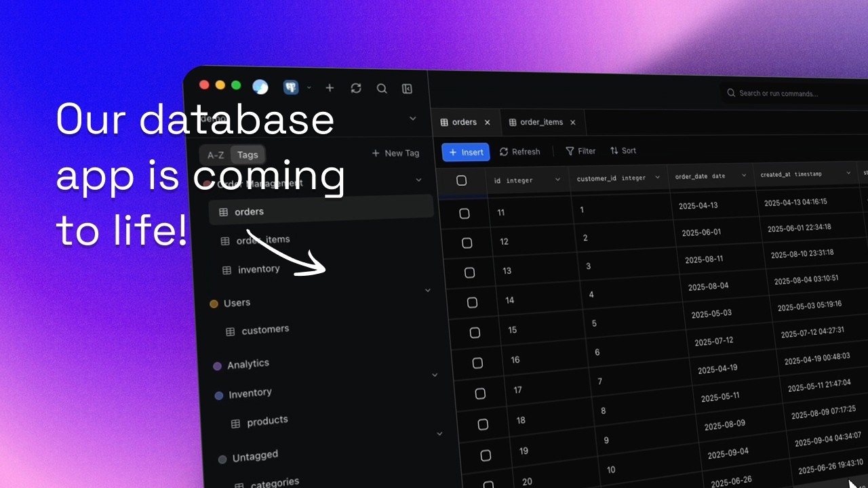Click the table icon beside customers

(231, 332)
